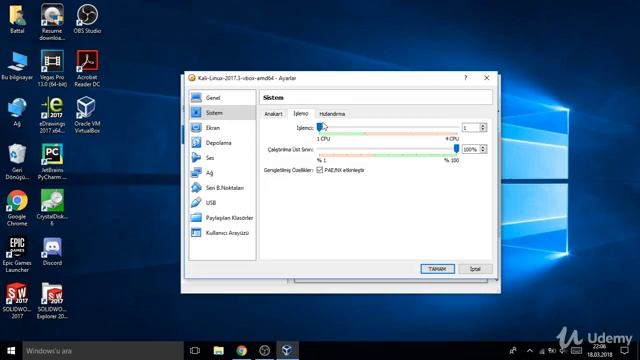Select Resume download desktop icon

[x=52, y=22]
